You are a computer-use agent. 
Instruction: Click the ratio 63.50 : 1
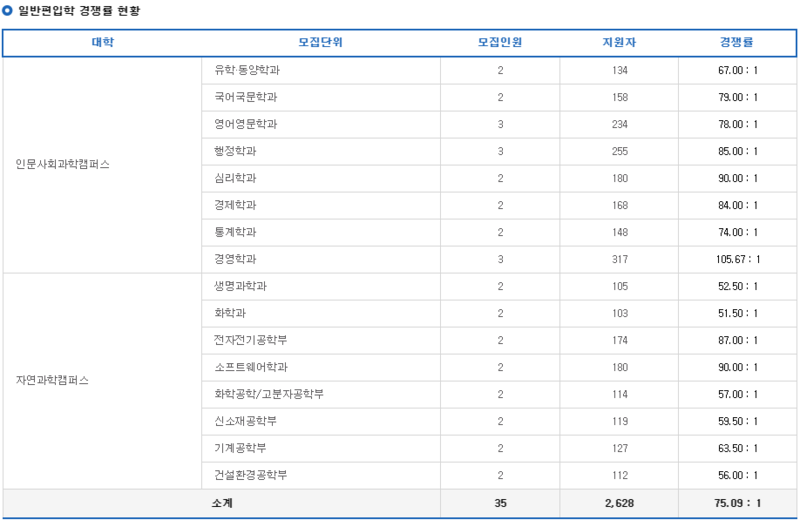pos(738,449)
